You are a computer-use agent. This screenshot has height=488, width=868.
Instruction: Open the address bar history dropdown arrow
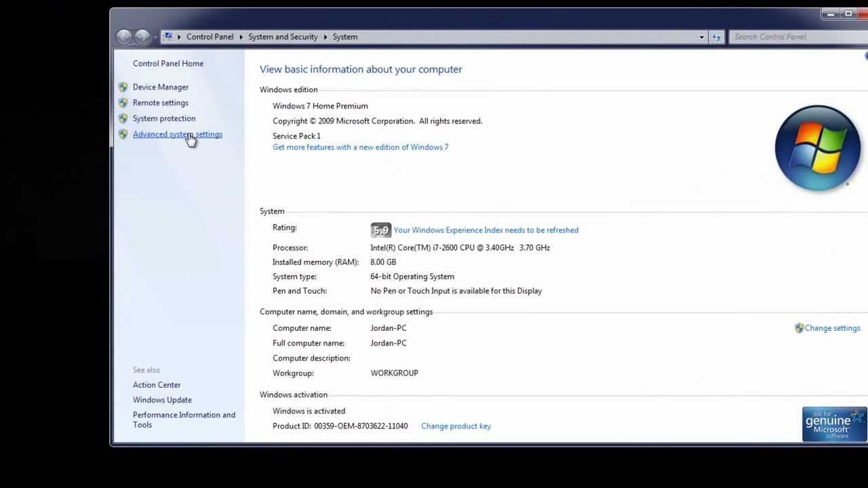702,37
